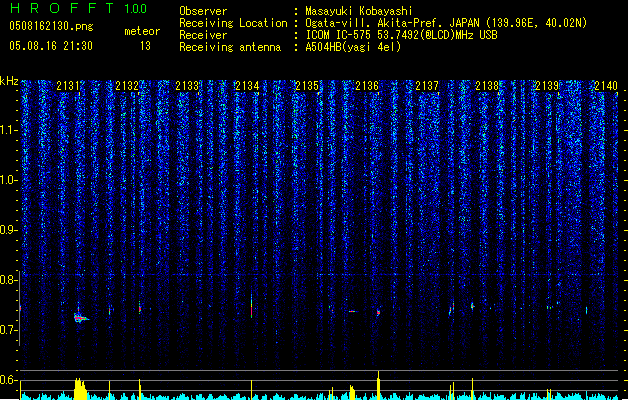Click the 'Receiving Location' label

[x=233, y=23]
